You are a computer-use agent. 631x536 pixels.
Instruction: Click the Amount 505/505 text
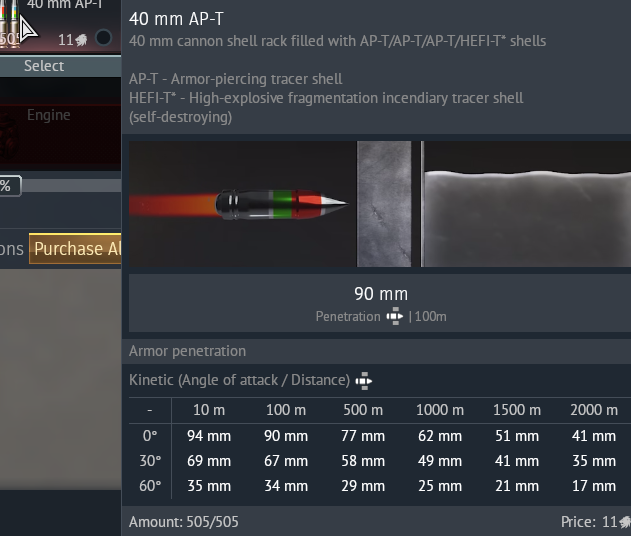184,522
